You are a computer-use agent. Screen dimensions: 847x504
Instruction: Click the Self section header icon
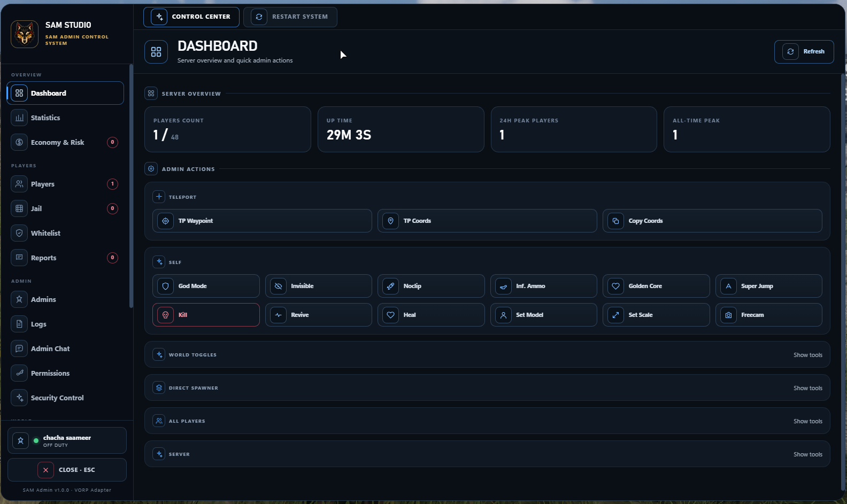[x=159, y=262]
